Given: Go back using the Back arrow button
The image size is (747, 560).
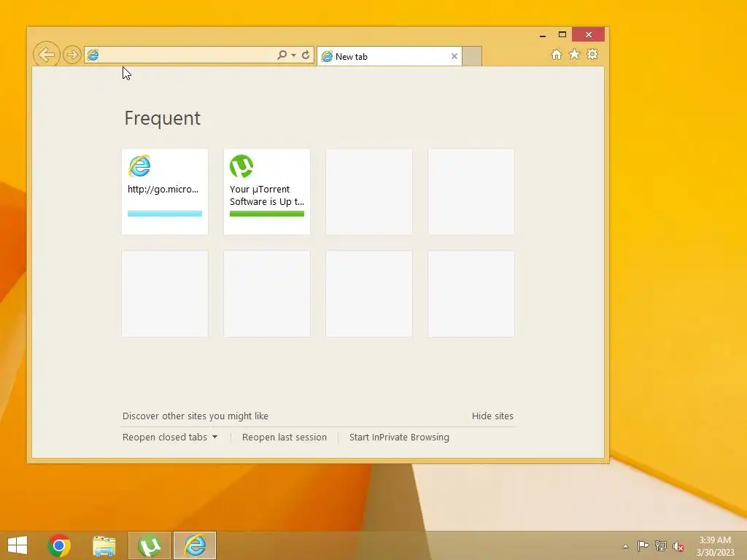Looking at the screenshot, I should [46, 54].
